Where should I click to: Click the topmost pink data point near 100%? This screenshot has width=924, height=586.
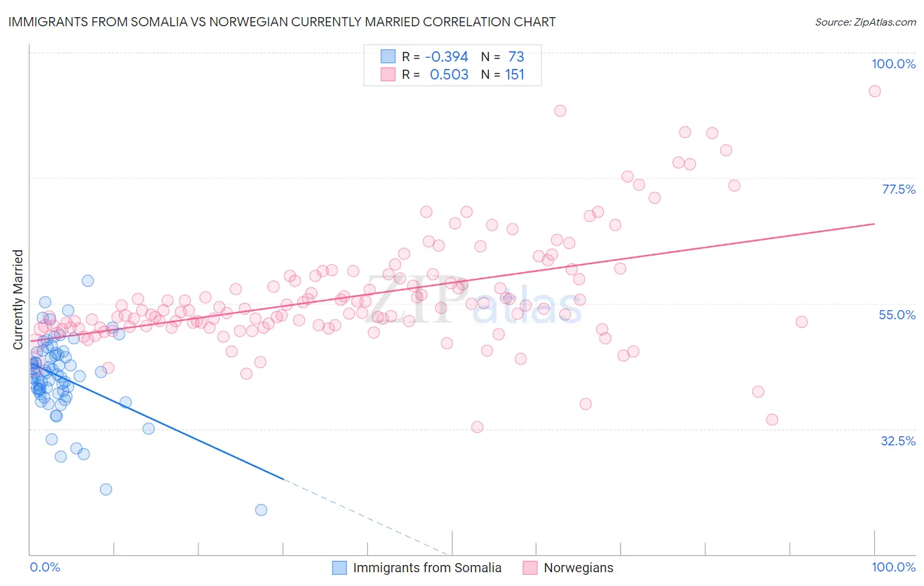(x=874, y=91)
